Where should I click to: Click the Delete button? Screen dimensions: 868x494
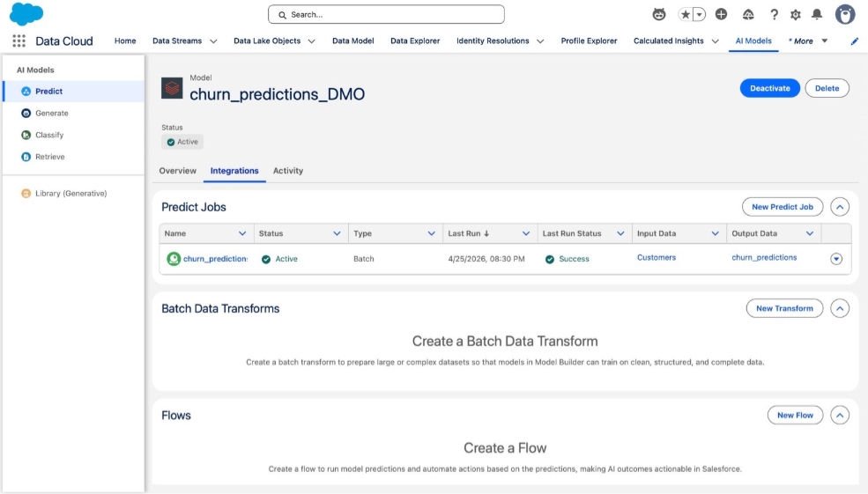[827, 88]
